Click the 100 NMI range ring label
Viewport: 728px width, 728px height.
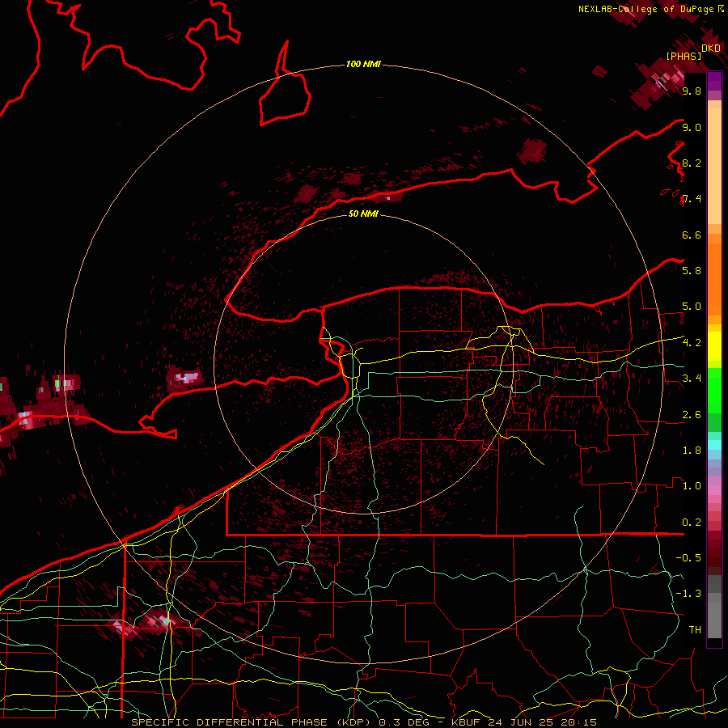pyautogui.click(x=363, y=64)
